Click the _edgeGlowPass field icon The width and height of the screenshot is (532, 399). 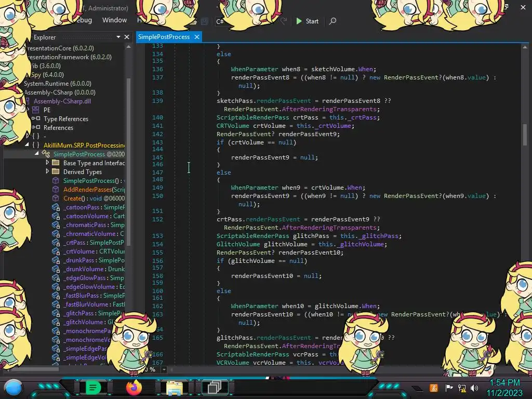pos(56,277)
